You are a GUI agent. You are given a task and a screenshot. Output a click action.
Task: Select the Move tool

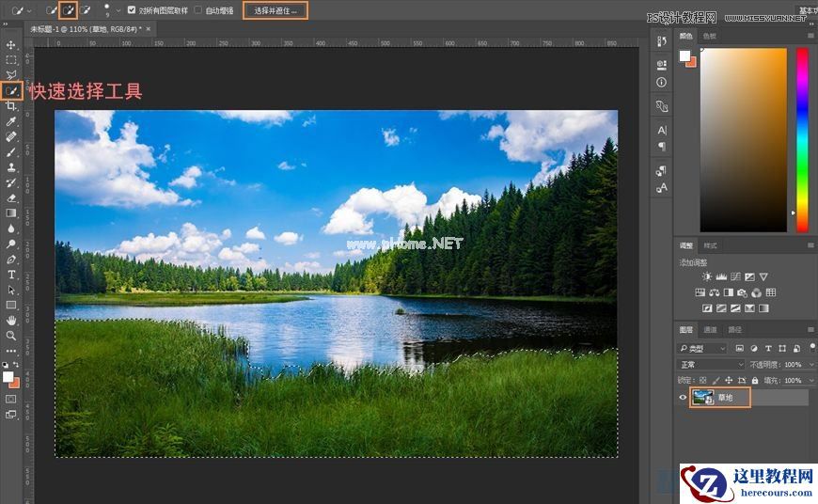pyautogui.click(x=11, y=45)
